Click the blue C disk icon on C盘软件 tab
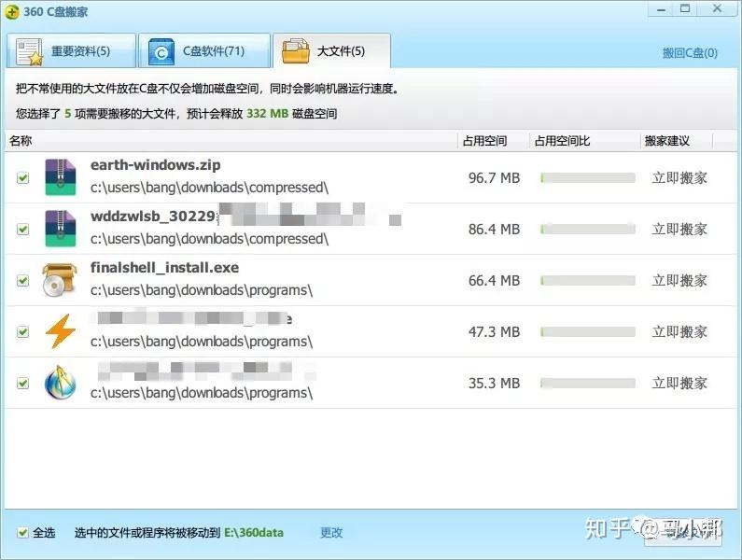This screenshot has width=742, height=560. coord(161,51)
